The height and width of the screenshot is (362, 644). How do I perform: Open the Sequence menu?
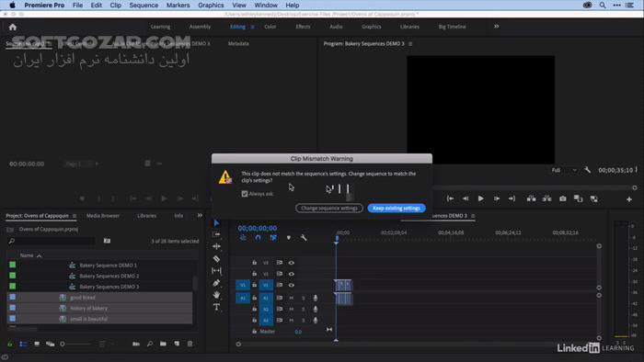pos(144,6)
